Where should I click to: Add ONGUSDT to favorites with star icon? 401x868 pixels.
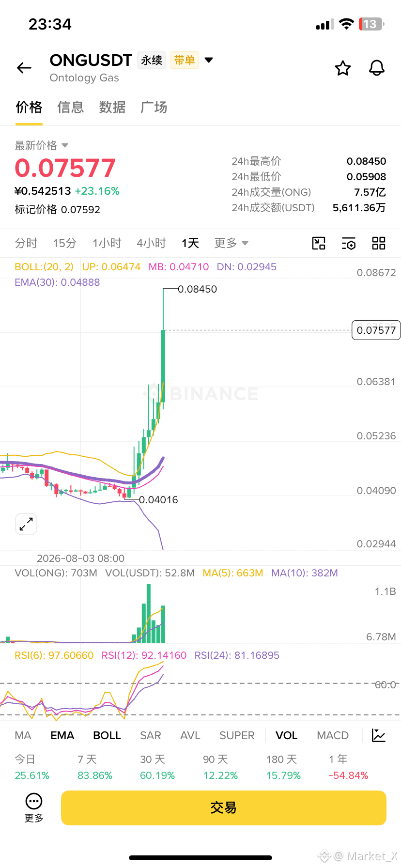pos(343,68)
